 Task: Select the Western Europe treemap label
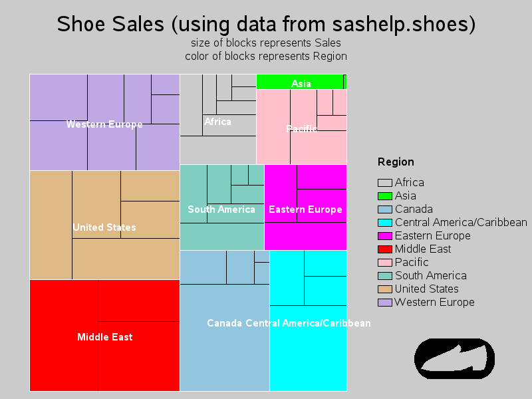coord(104,124)
